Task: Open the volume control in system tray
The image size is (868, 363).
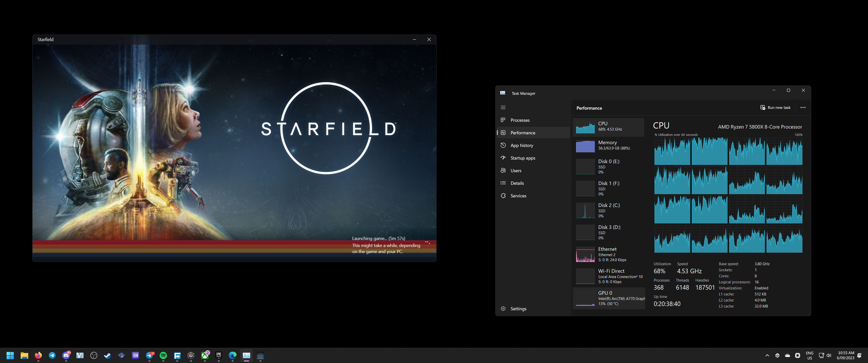Action: (x=829, y=355)
